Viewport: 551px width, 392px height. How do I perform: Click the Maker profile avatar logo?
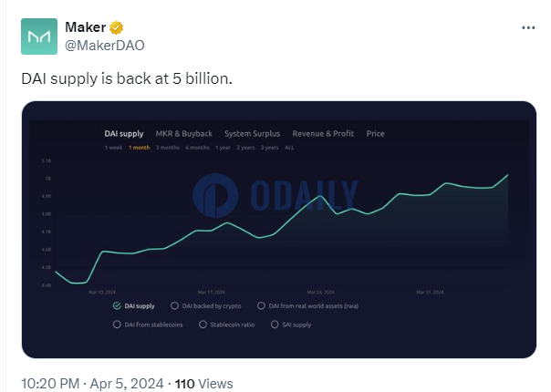click(x=39, y=36)
